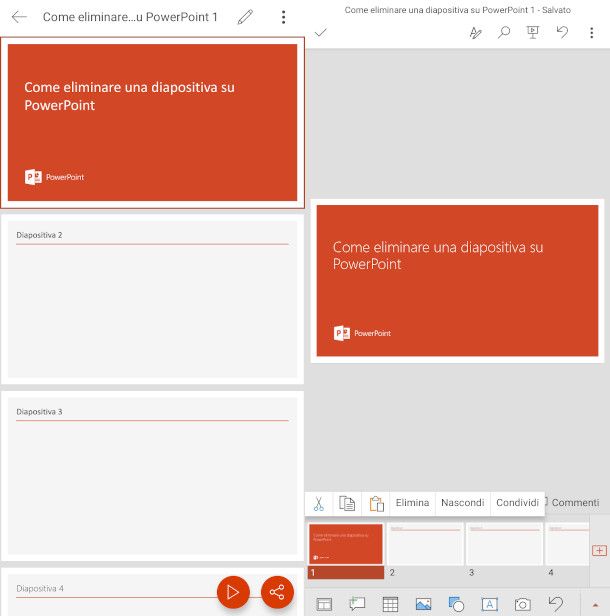Open the Commenti panel

pyautogui.click(x=575, y=503)
